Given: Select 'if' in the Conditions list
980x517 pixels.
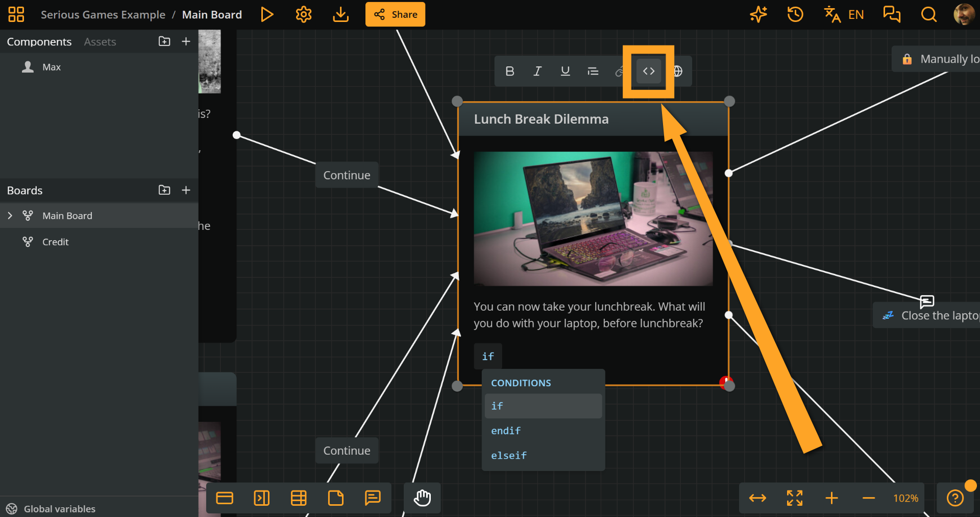Looking at the screenshot, I should tap(543, 406).
